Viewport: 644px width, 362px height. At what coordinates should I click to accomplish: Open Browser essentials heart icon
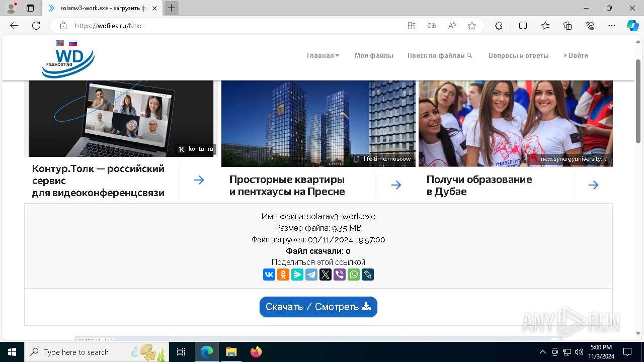click(590, 26)
